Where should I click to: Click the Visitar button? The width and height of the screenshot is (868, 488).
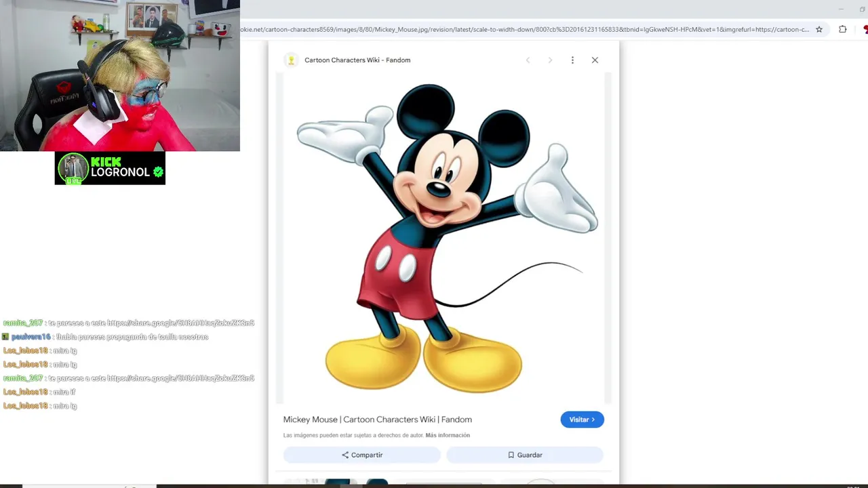(582, 420)
